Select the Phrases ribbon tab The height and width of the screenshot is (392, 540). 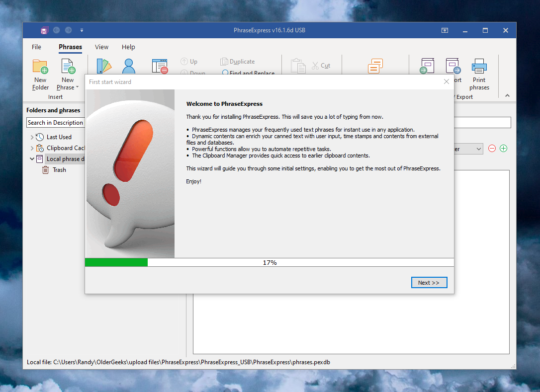pos(70,47)
